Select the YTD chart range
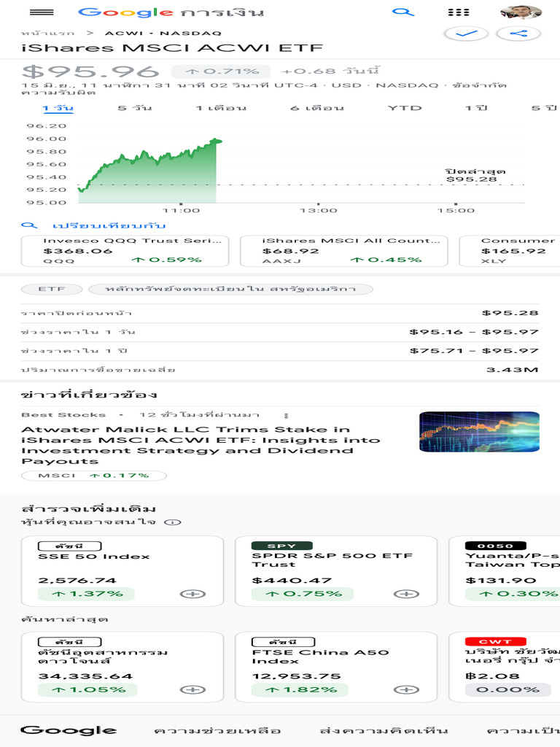 404,108
